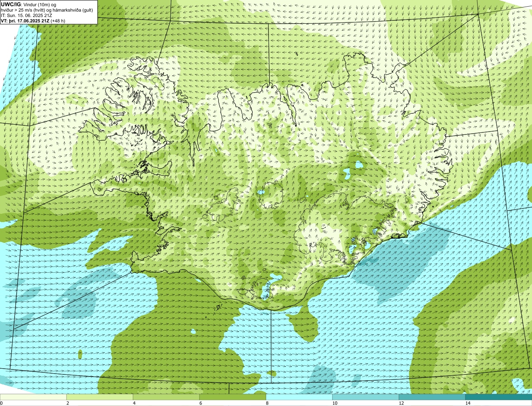This screenshot has width=532, height=406.
Task: Click the "14" scale label
Action: [468, 403]
